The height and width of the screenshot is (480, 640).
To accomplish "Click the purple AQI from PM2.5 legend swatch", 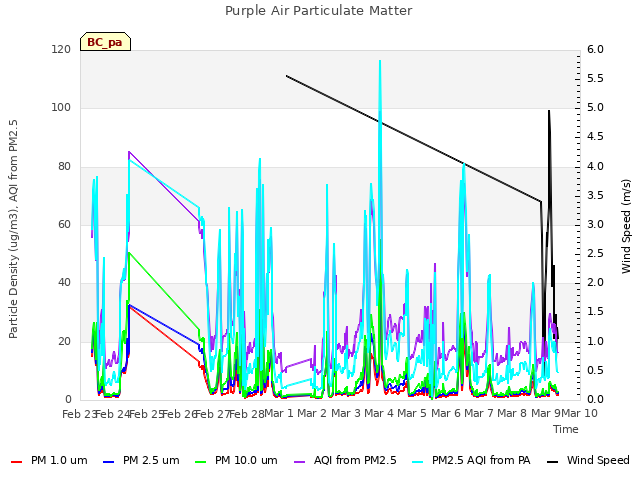I will (x=299, y=462).
